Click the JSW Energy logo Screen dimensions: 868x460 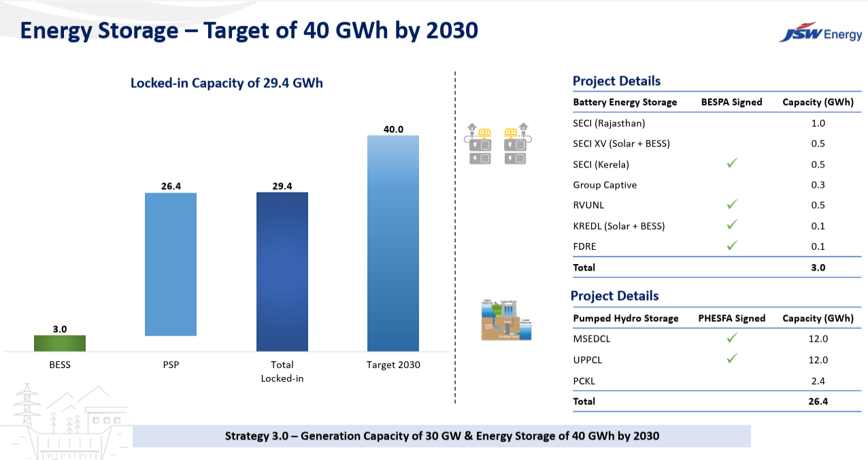pos(820,33)
